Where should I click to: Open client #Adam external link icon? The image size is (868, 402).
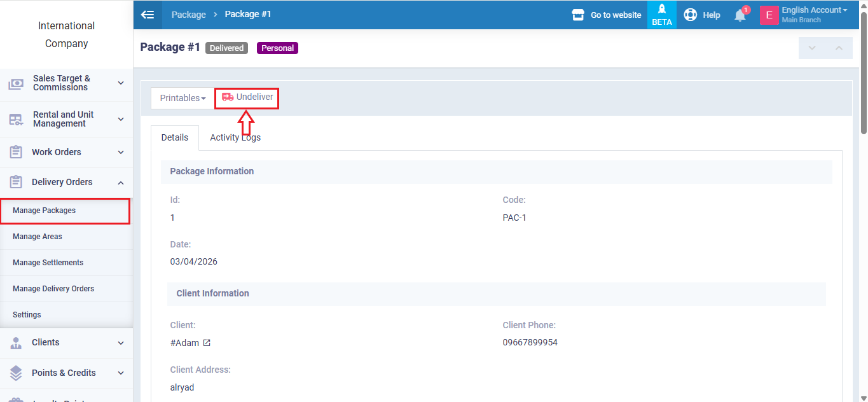[207, 343]
